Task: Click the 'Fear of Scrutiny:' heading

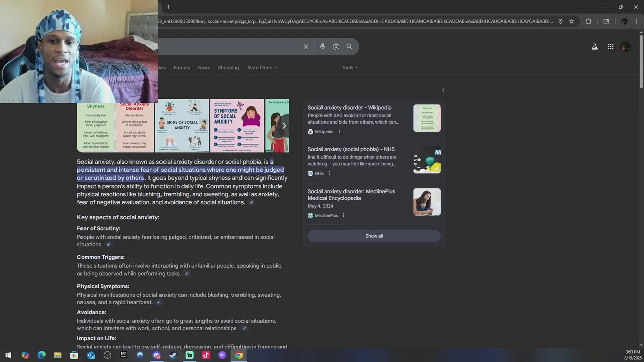Action: click(x=99, y=228)
